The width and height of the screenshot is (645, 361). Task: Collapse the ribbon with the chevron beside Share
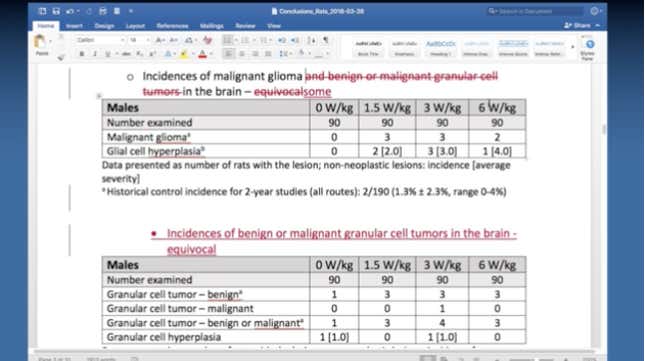pos(598,25)
